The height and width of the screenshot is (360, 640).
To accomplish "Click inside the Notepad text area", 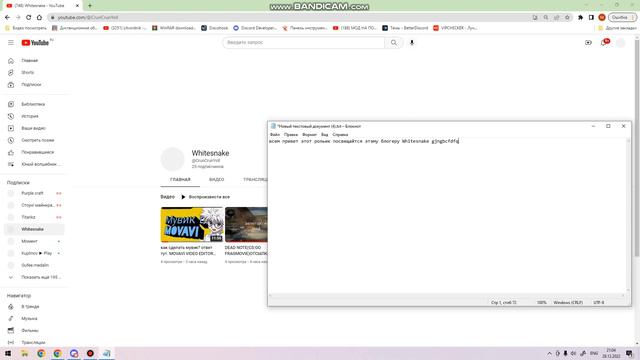I will pos(447,216).
